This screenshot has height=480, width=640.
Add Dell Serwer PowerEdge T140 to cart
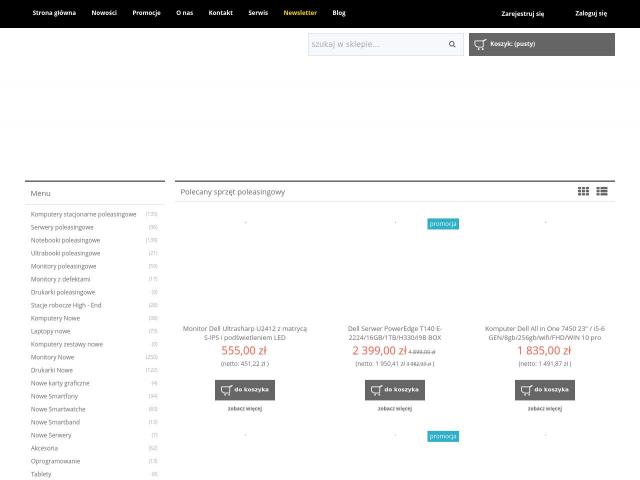click(395, 390)
